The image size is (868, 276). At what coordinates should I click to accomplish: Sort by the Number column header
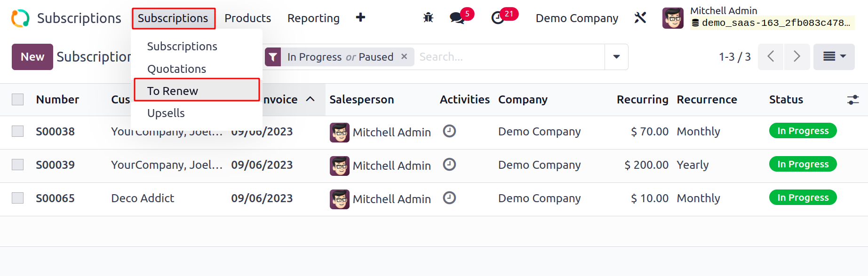tap(57, 100)
